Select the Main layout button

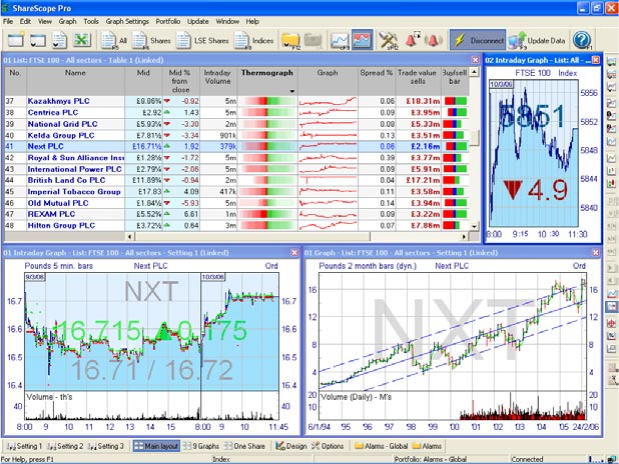click(x=156, y=446)
